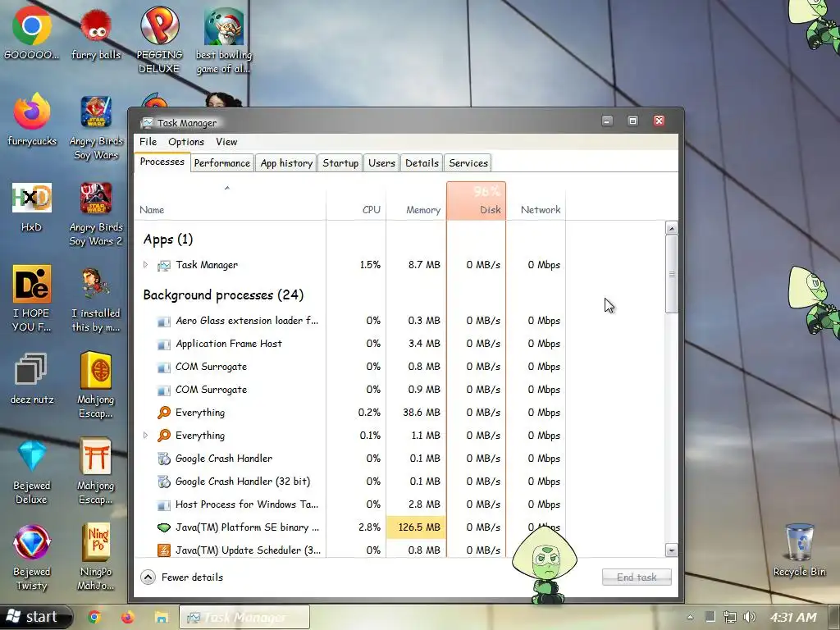The image size is (840, 630).
Task: Select the Google Crash Handler process row
Action: coord(349,459)
